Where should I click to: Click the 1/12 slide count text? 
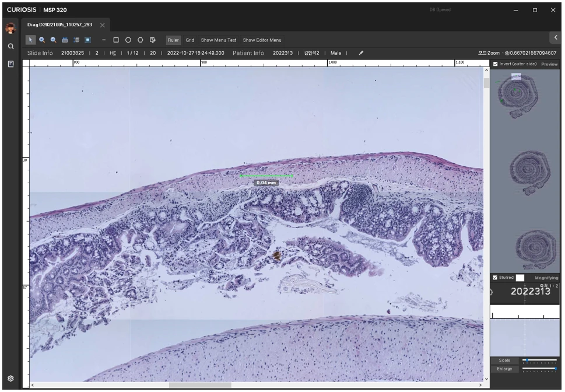click(132, 53)
